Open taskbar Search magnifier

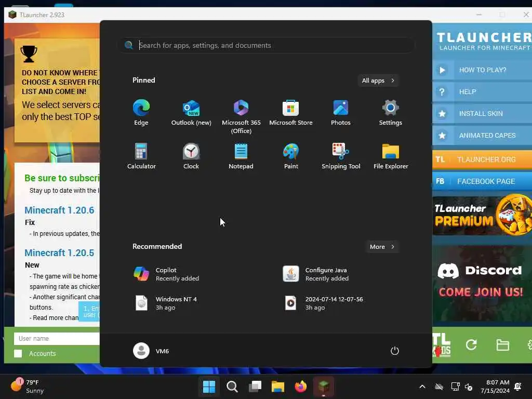pos(232,387)
